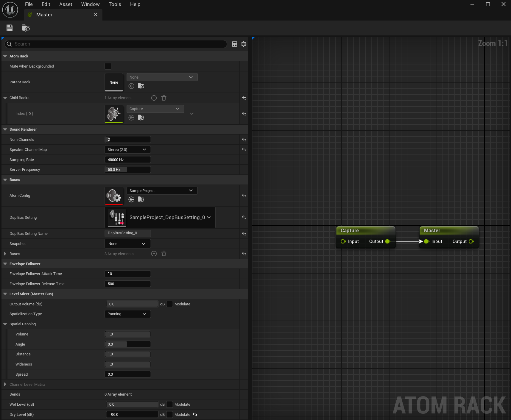The image size is (511, 420).
Task: Open the Tools menu
Action: point(115,4)
